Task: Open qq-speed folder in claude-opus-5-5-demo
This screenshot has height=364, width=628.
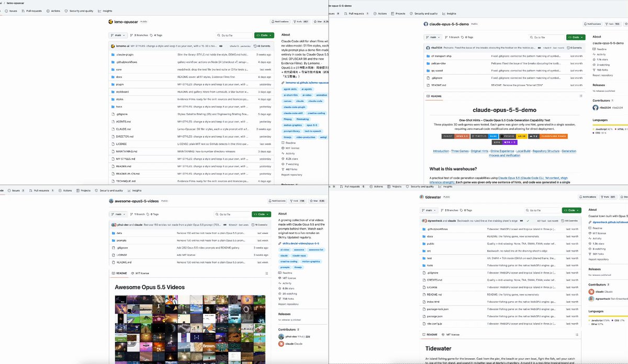Action: click(436, 70)
